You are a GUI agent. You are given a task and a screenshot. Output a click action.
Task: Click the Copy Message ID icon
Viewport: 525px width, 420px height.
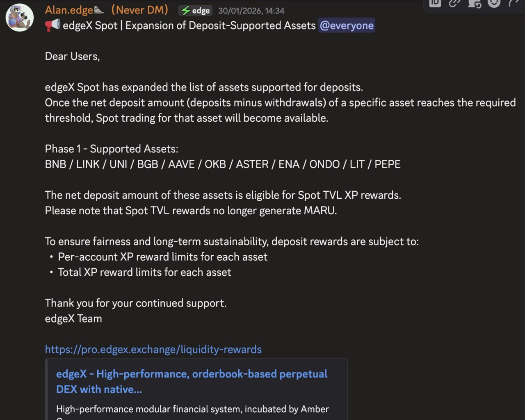pyautogui.click(x=435, y=3)
